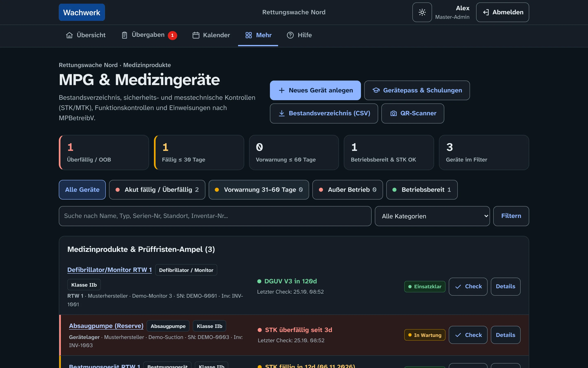Focus the device search field
Image resolution: width=588 pixels, height=368 pixels.
[215, 216]
